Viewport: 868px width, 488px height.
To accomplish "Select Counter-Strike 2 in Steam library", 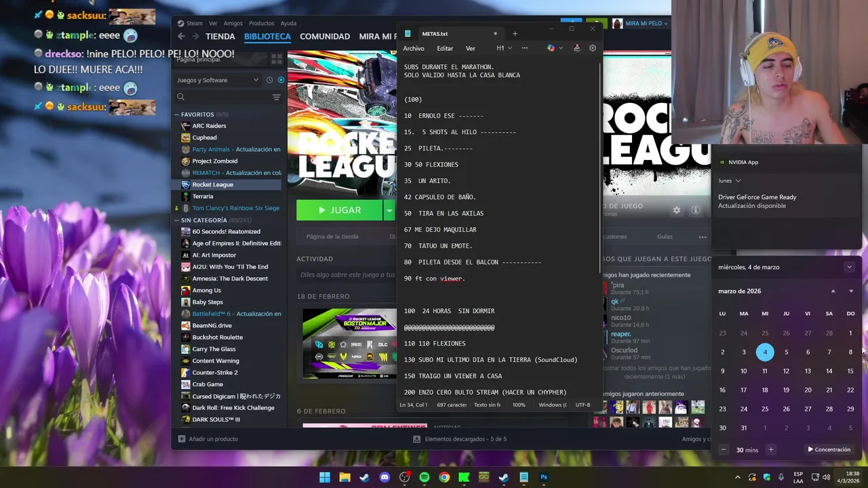I will pos(214,372).
